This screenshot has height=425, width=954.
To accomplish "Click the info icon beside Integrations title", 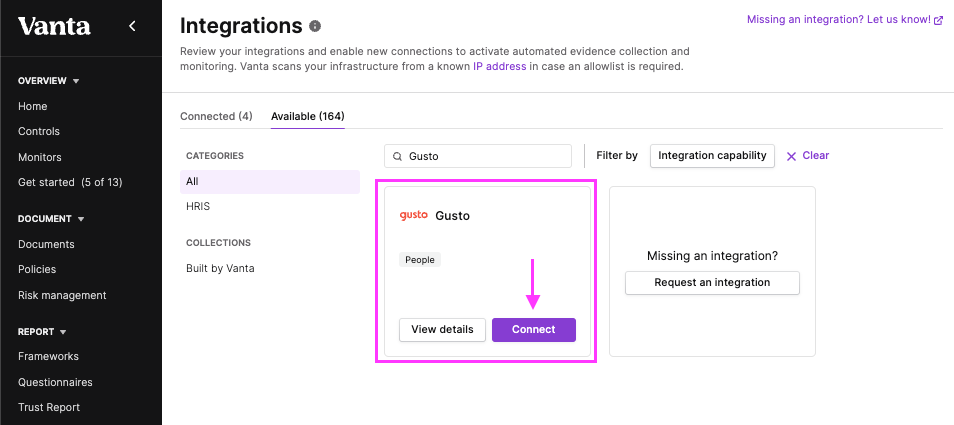I will point(315,26).
